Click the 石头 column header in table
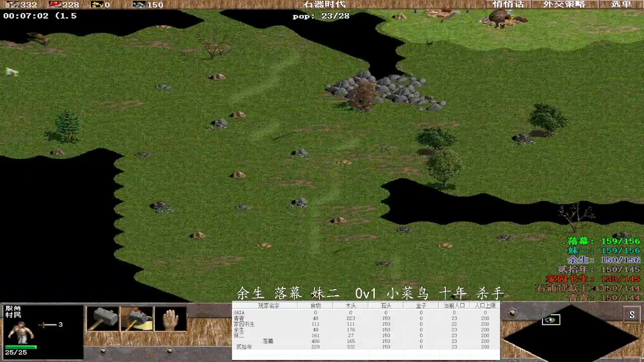 [386, 306]
